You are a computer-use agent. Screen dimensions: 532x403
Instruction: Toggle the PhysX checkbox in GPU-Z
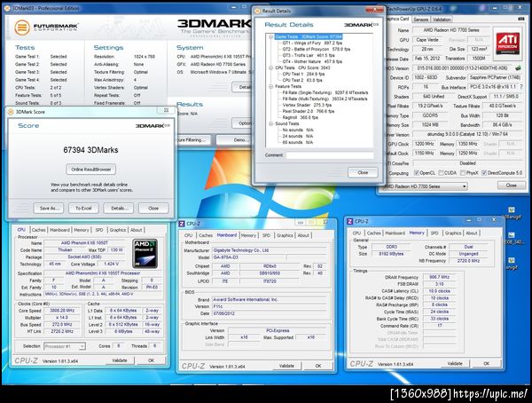(x=463, y=173)
